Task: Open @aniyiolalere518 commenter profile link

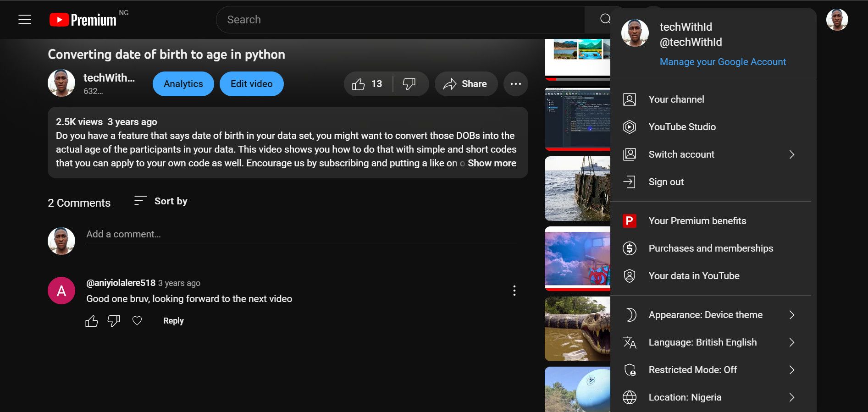Action: point(121,283)
